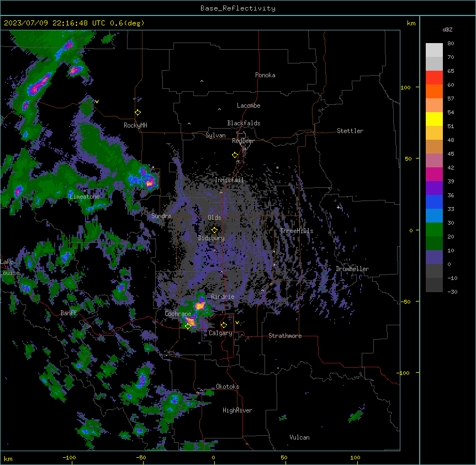This screenshot has width=476, height=465.
Task: Select the red band in dBZ legend
Action: tap(434, 78)
